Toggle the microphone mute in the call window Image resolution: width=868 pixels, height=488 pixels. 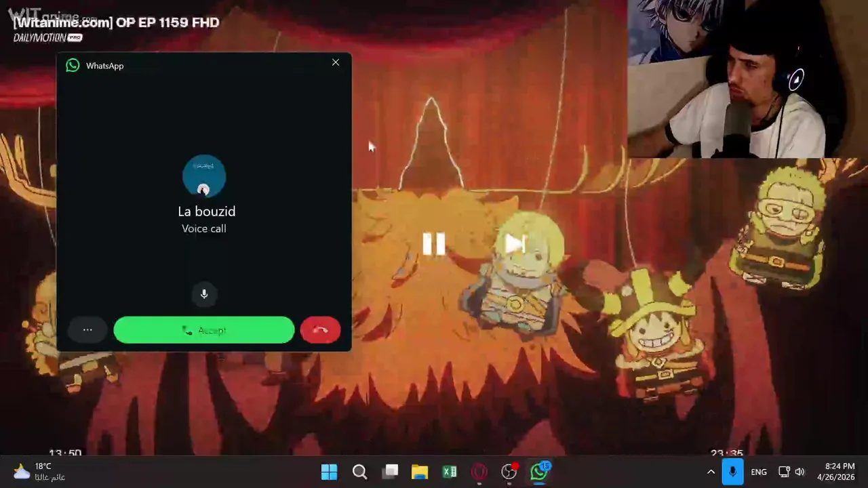pyautogui.click(x=204, y=294)
